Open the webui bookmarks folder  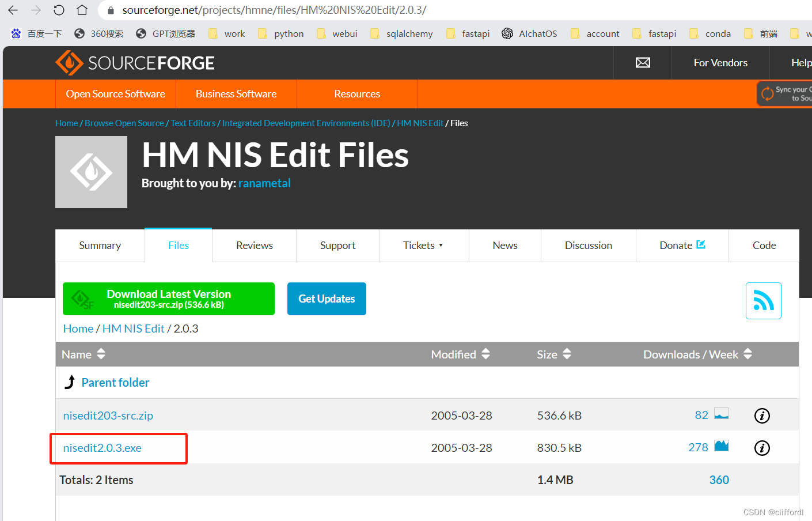click(337, 33)
